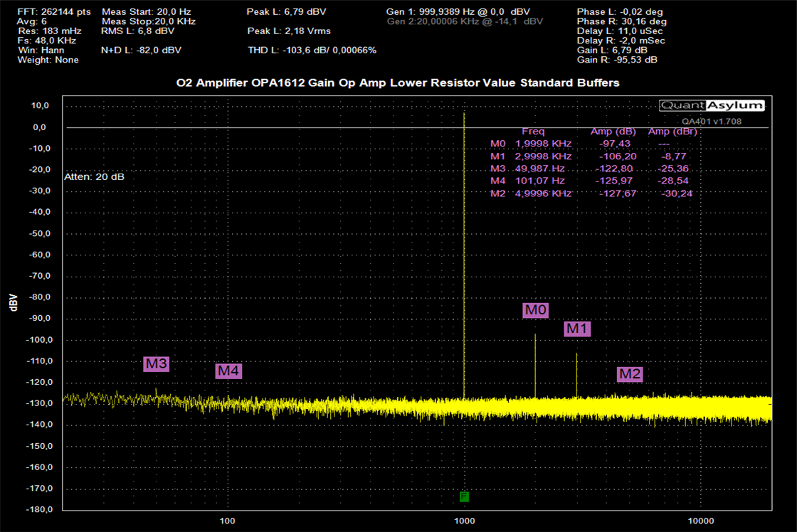Viewport: 797px width, 532px height.
Task: Click the 'Meas Start: 20,0 Hz' text
Action: click(147, 11)
